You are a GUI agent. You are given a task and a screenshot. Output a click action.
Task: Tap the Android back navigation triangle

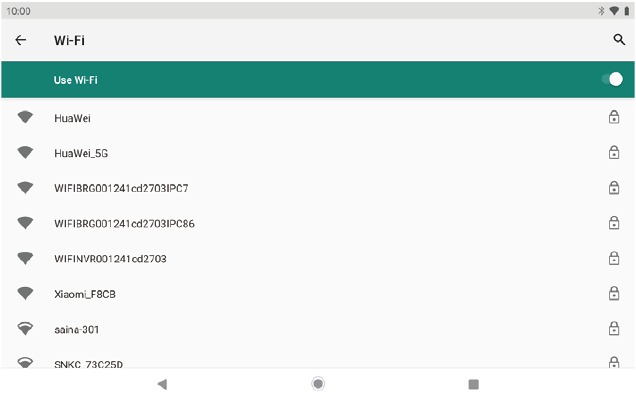tap(162, 384)
